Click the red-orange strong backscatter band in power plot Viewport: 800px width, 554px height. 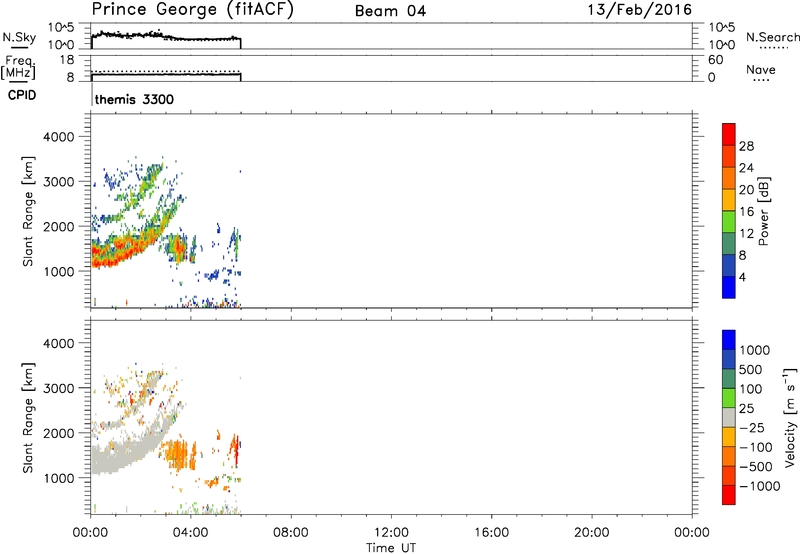(x=122, y=250)
